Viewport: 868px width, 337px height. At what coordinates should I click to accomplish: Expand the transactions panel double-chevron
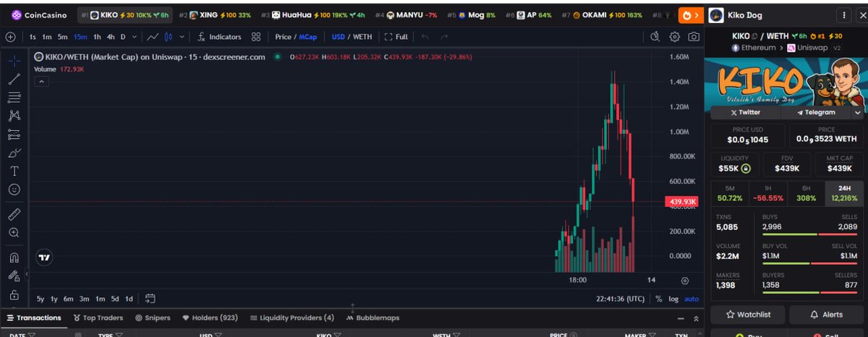(696, 318)
